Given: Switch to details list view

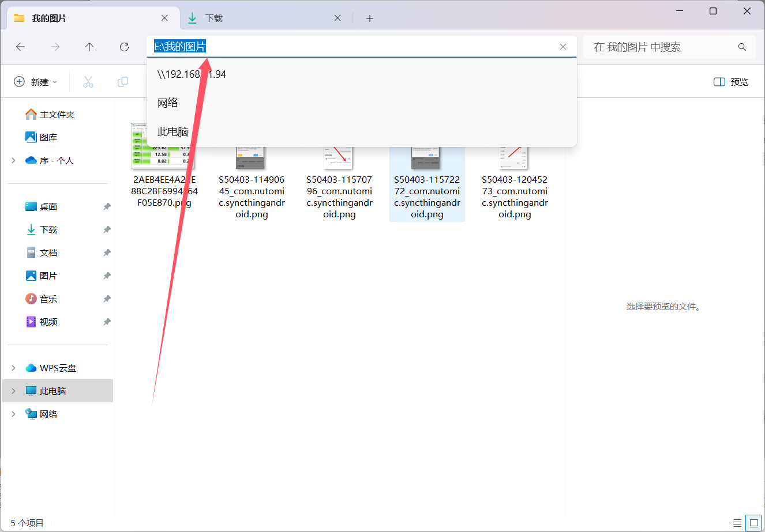Looking at the screenshot, I should tap(737, 523).
